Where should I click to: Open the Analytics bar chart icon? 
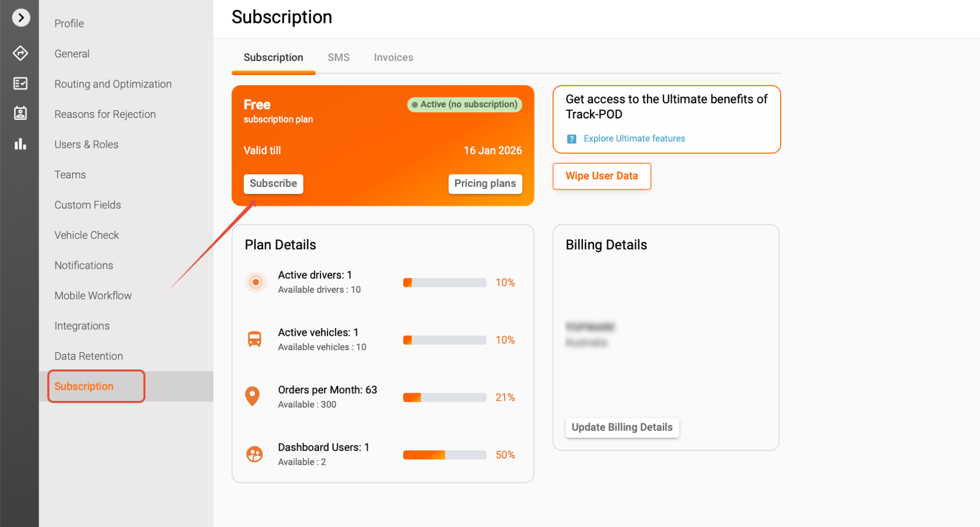(20, 144)
